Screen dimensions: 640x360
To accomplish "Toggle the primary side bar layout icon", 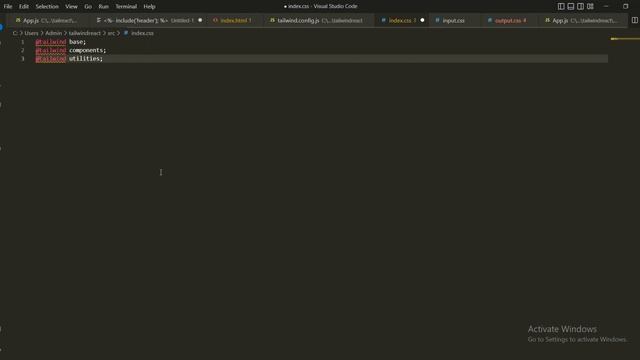I will click(561, 7).
